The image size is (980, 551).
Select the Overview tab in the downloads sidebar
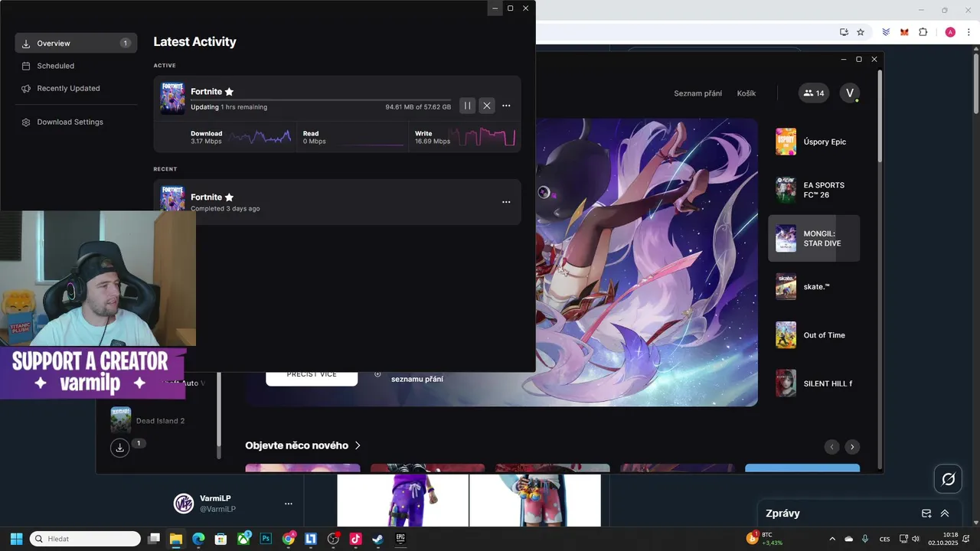tap(76, 43)
